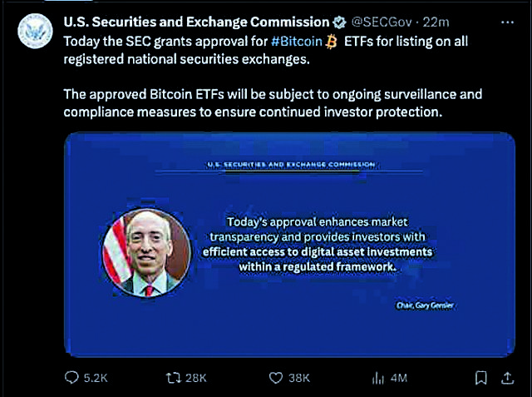This screenshot has height=397, width=532.
Task: Click the 38K likes count
Action: [298, 378]
